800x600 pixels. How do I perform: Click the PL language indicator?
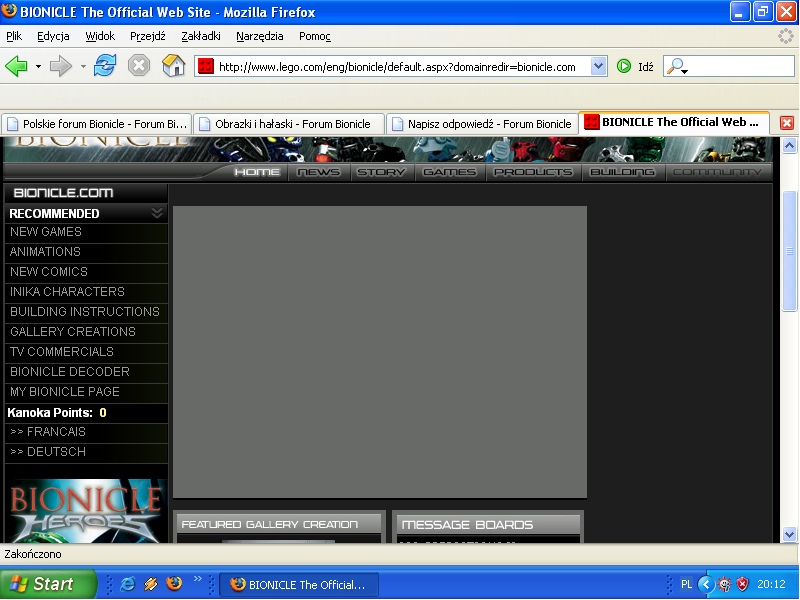tap(686, 584)
